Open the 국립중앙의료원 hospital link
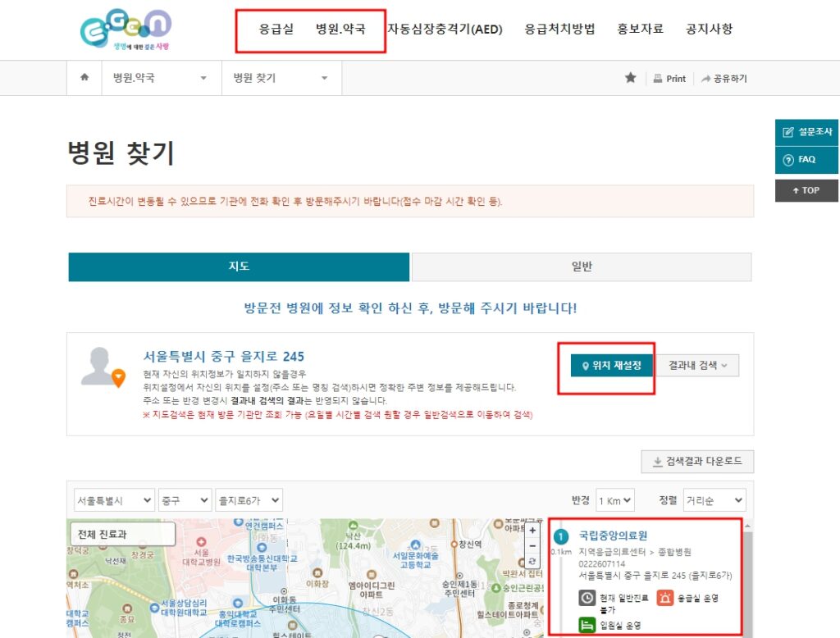This screenshot has width=840, height=638. click(x=613, y=535)
